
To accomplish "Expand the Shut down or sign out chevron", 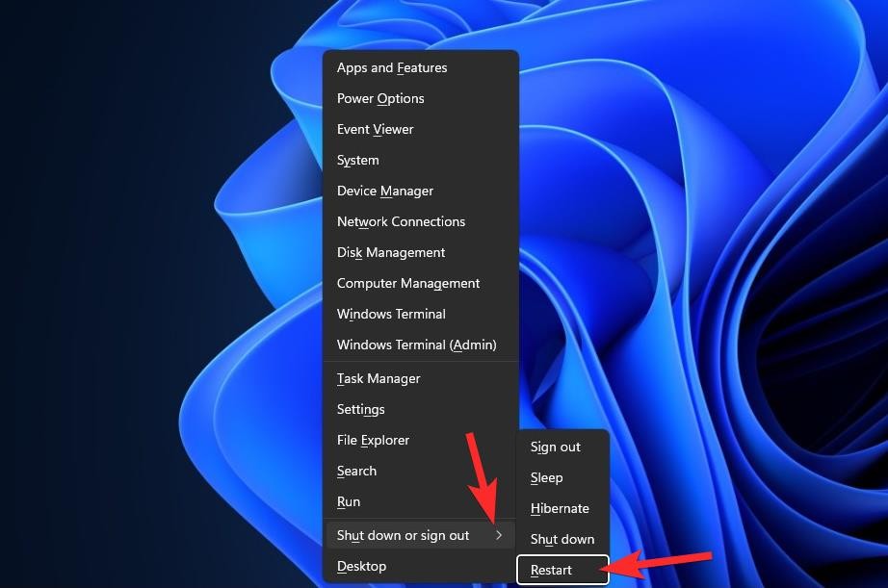I will tap(499, 535).
